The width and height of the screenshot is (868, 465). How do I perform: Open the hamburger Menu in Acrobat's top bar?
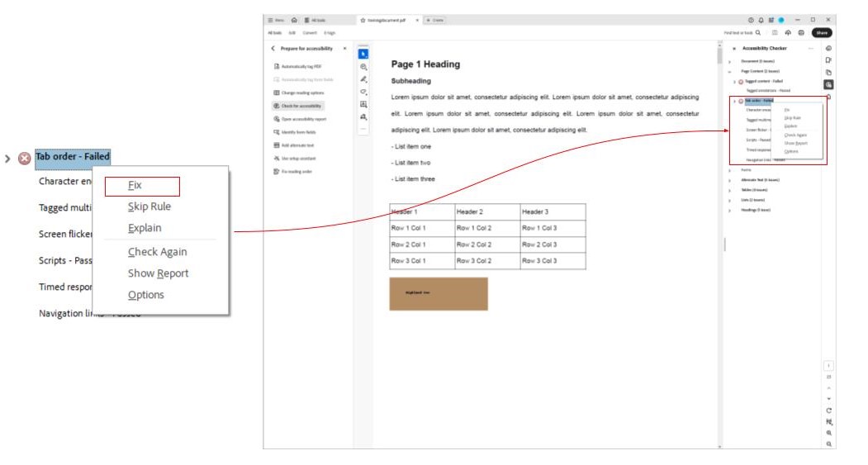coord(276,20)
